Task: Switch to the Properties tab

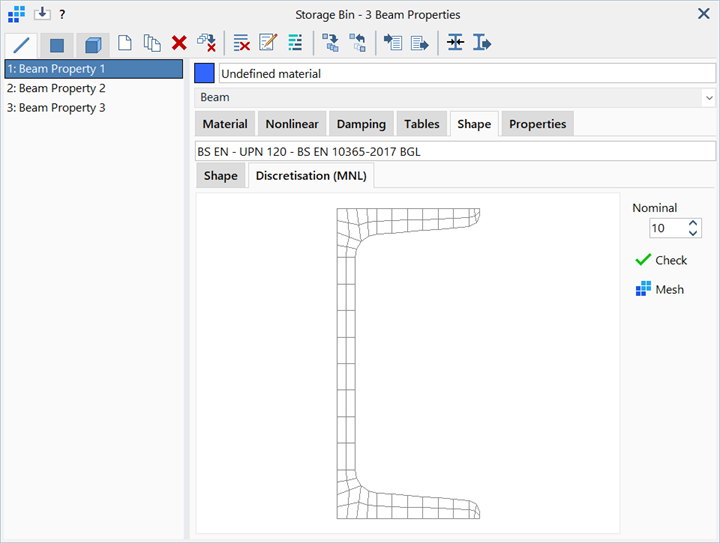Action: pyautogui.click(x=538, y=124)
